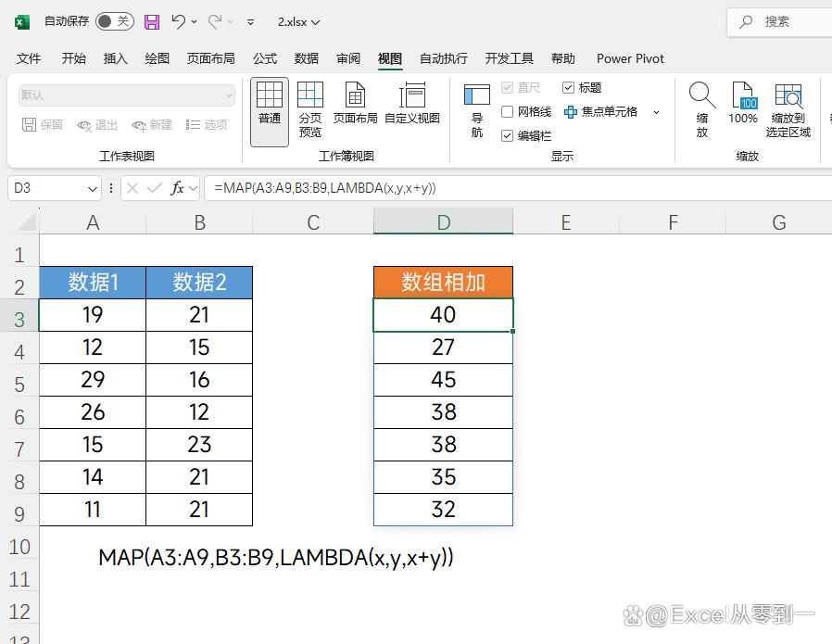Image resolution: width=832 pixels, height=644 pixels.
Task: Click the formula bar input field
Action: 510,188
